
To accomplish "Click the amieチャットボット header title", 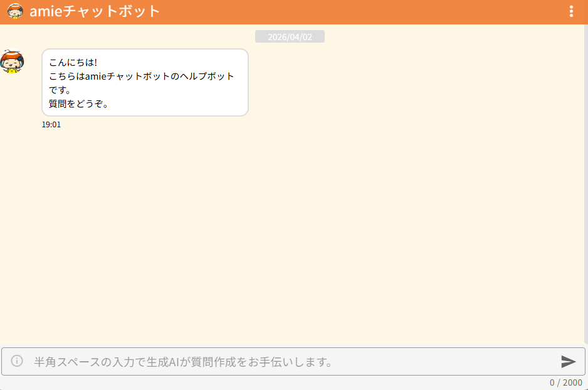I will tap(95, 11).
